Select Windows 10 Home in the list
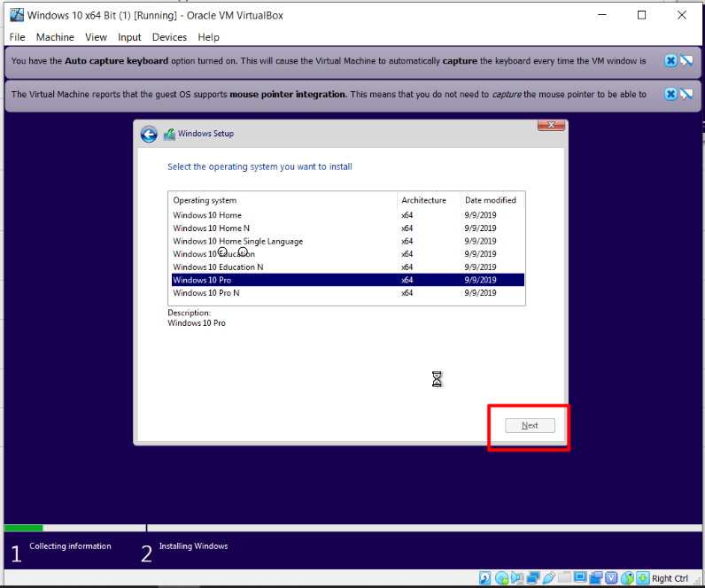Screen dimensions: 705x588 [207, 215]
